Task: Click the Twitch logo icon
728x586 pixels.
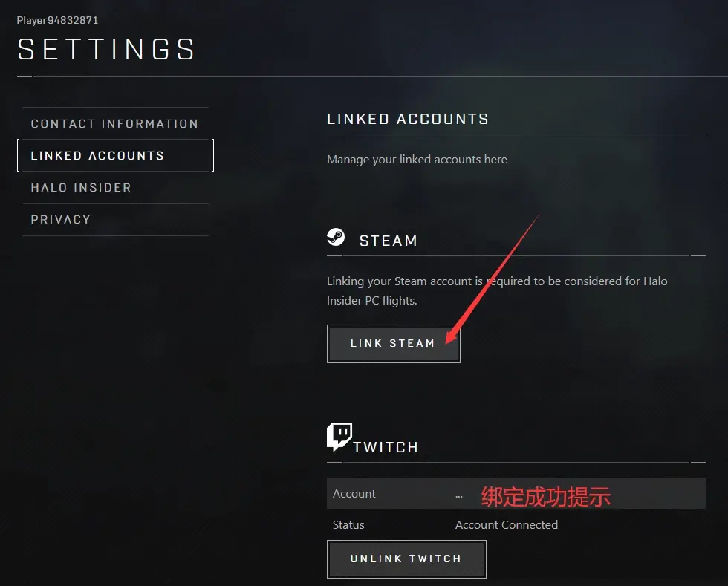Action: pyautogui.click(x=339, y=437)
